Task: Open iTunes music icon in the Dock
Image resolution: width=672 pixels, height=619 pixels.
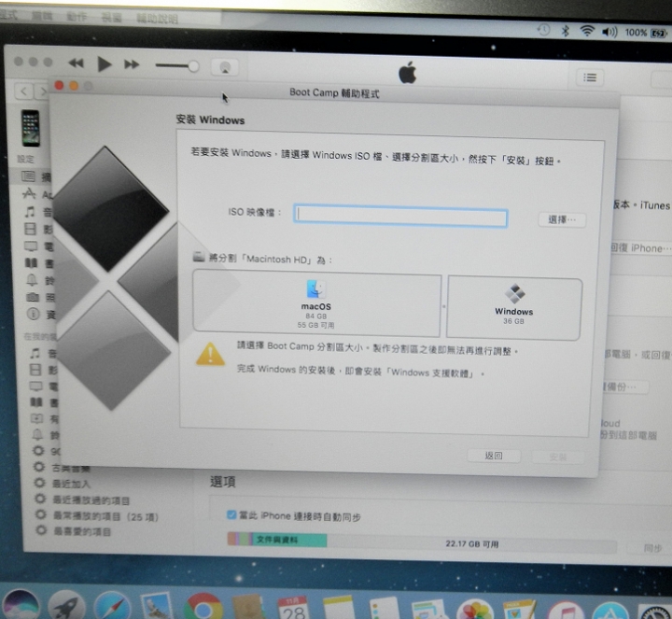Action: click(566, 610)
